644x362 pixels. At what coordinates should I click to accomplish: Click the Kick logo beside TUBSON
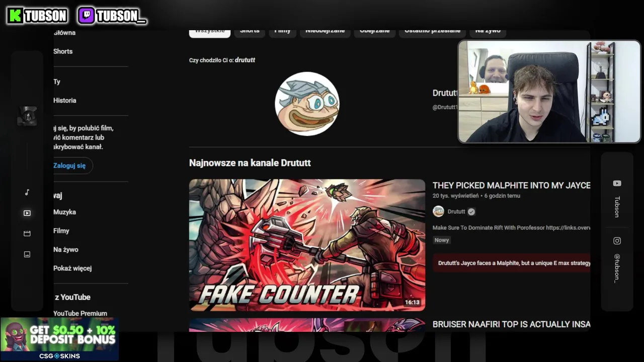[15, 16]
